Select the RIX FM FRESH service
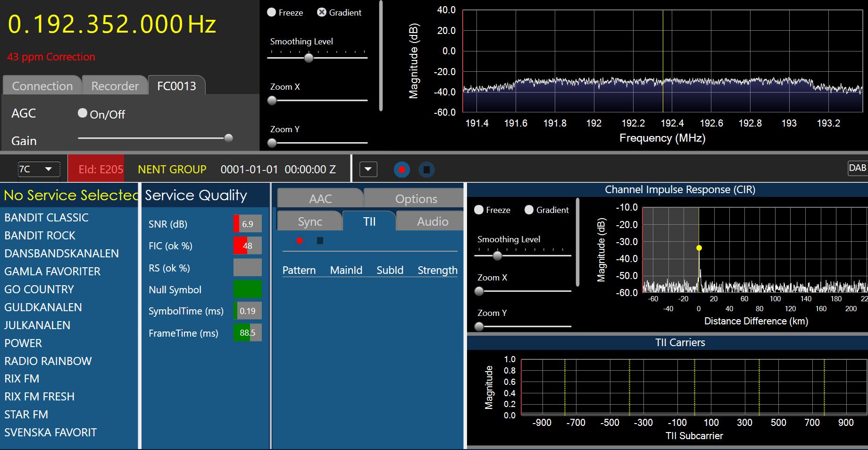Screen dimensions: 868x450 [x=40, y=397]
